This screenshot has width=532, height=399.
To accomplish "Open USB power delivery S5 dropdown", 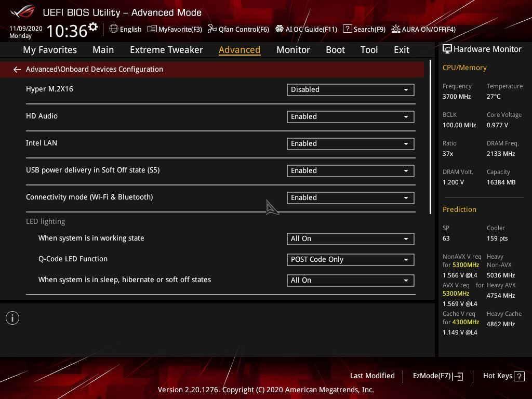I will coord(351,170).
